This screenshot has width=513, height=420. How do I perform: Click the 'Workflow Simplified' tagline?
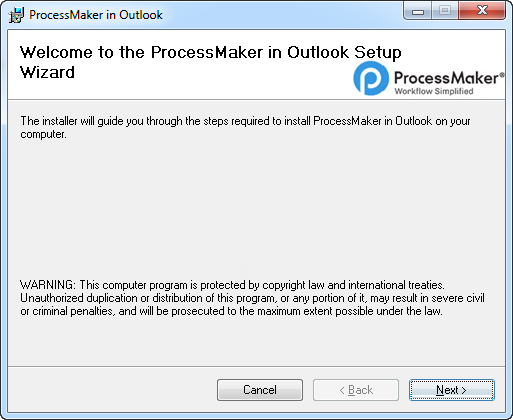(x=434, y=91)
